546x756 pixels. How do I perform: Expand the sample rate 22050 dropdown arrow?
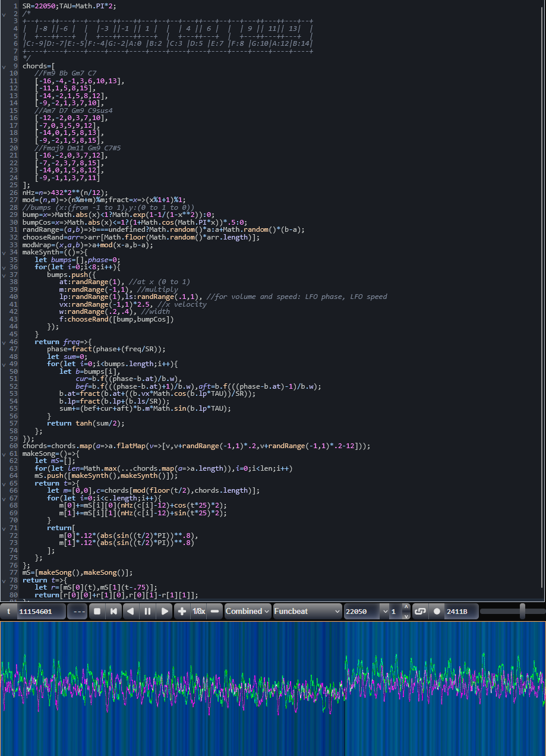385,611
